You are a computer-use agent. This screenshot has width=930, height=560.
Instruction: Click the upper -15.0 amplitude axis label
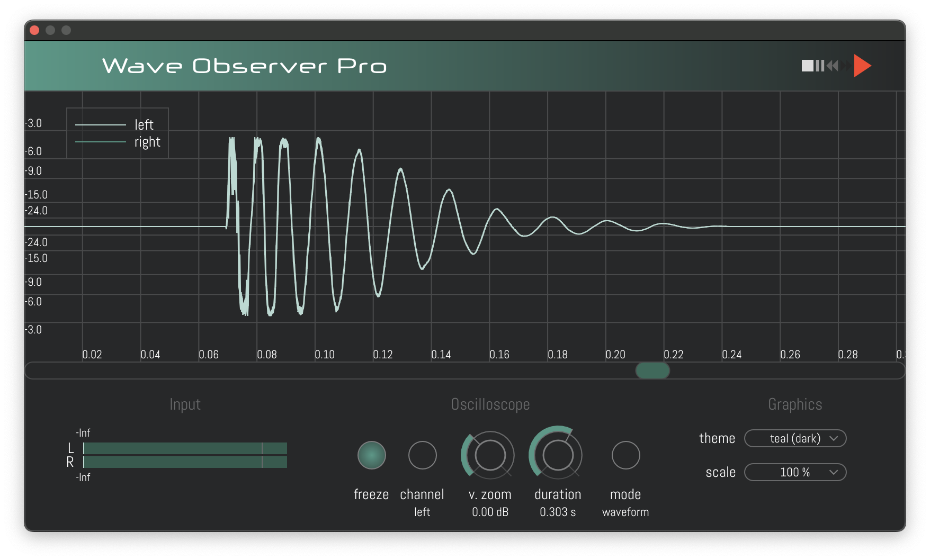point(36,195)
